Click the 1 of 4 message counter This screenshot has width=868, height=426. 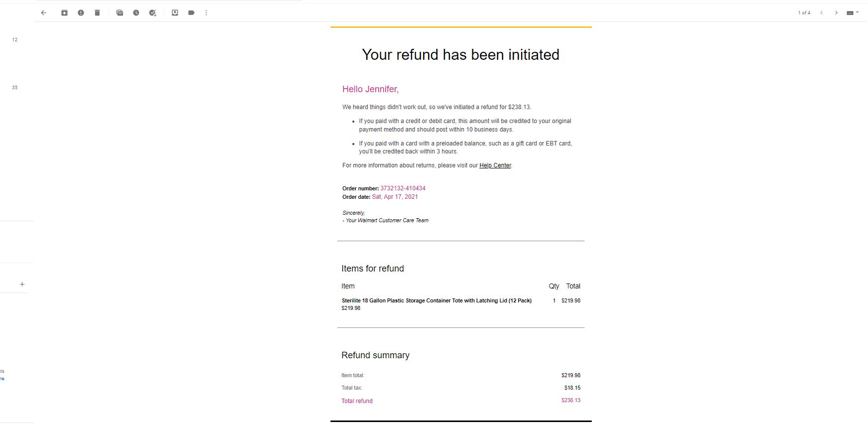point(804,13)
